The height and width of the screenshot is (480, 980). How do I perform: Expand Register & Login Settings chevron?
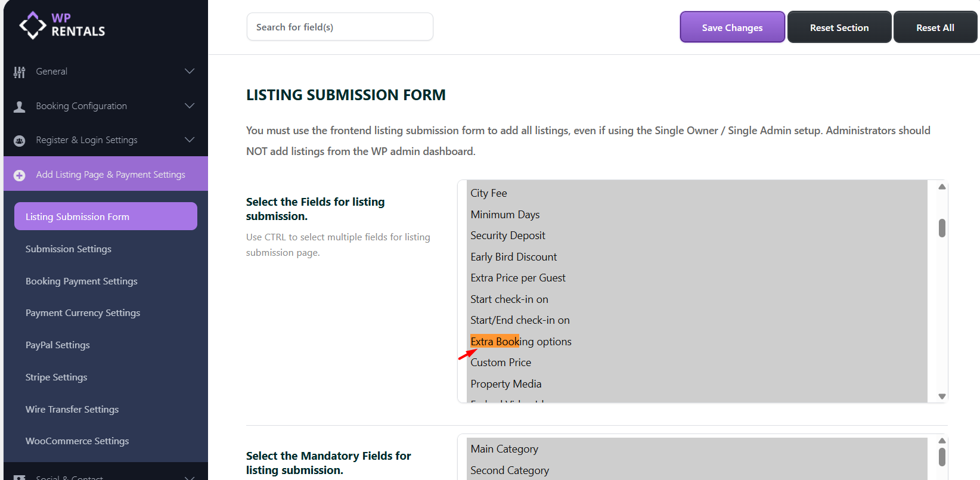pyautogui.click(x=190, y=140)
